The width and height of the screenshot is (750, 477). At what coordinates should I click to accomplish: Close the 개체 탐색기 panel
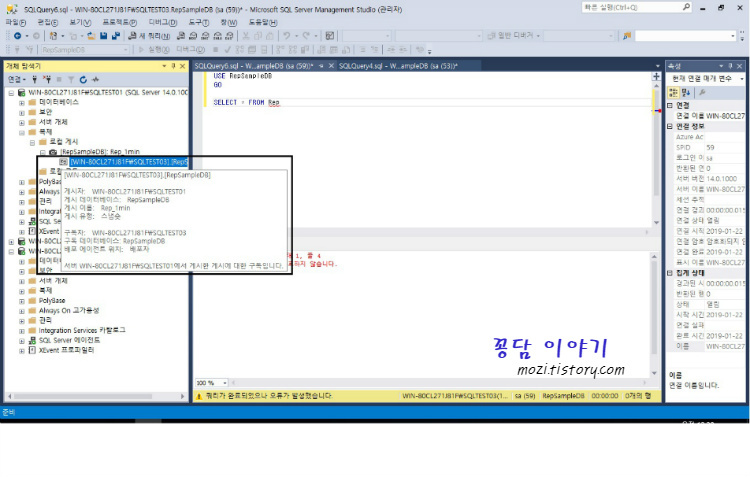(182, 66)
